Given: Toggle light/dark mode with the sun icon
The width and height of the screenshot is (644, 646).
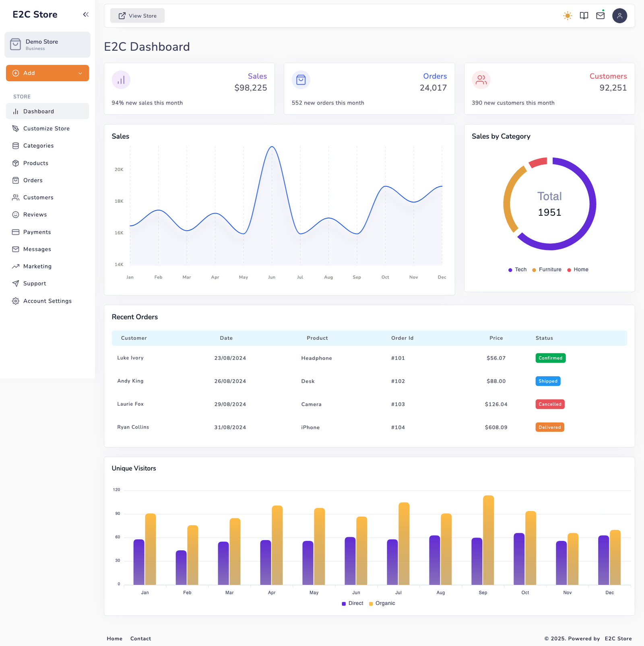Looking at the screenshot, I should click(568, 16).
